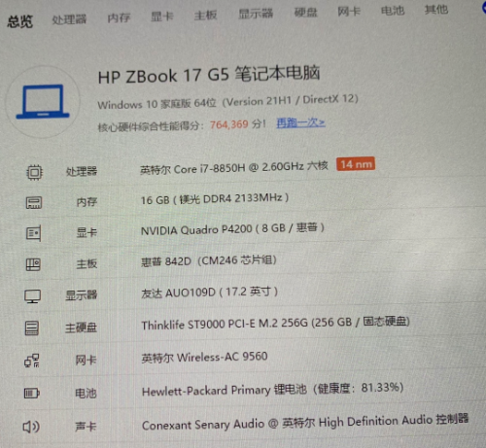Viewport: 486px width, 448px height.
Task: Click the 14 nm process badge
Action: (356, 164)
